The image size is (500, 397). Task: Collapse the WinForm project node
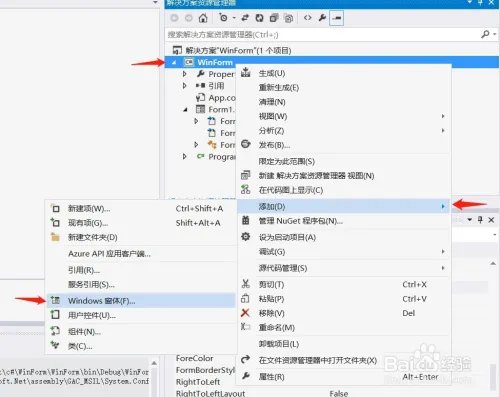click(174, 62)
